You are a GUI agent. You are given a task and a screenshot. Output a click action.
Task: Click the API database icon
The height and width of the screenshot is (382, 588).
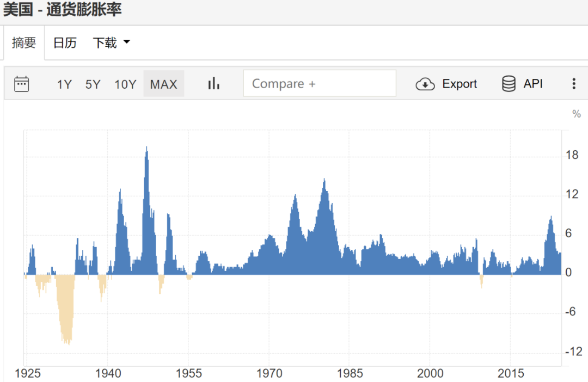(509, 84)
